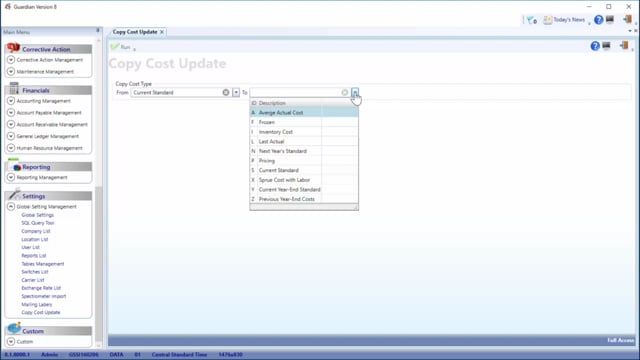Click the To cost type input field

(x=296, y=93)
